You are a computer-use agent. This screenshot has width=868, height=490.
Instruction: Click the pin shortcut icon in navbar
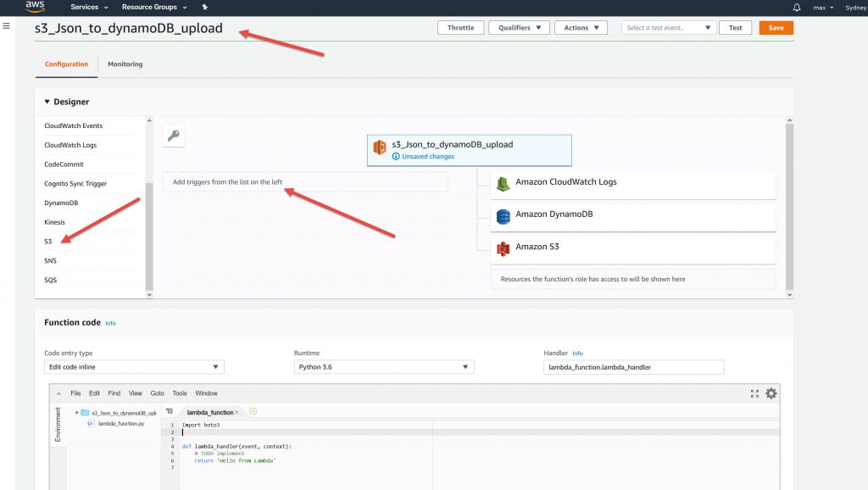(206, 7)
